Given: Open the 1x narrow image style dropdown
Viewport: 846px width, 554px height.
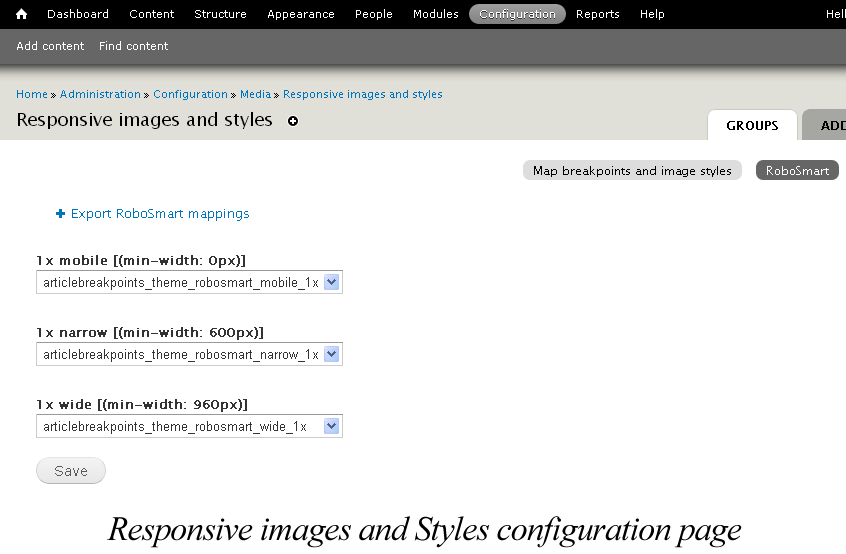Looking at the screenshot, I should [189, 354].
